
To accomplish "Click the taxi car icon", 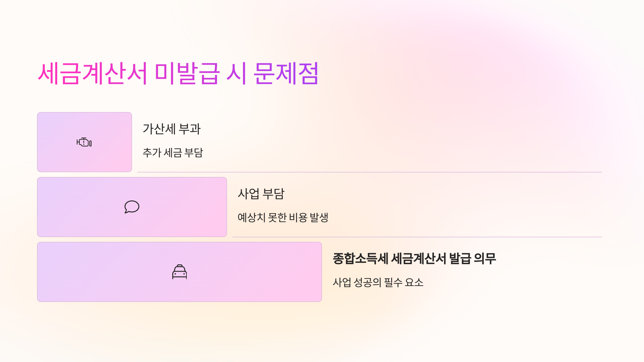I will click(x=180, y=272).
